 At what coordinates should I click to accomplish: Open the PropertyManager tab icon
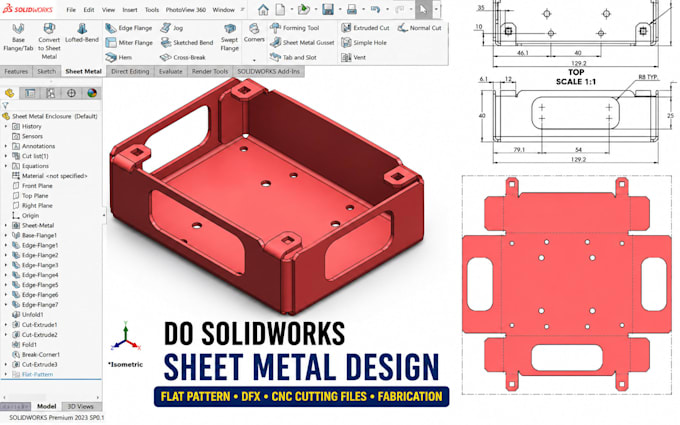(x=30, y=93)
